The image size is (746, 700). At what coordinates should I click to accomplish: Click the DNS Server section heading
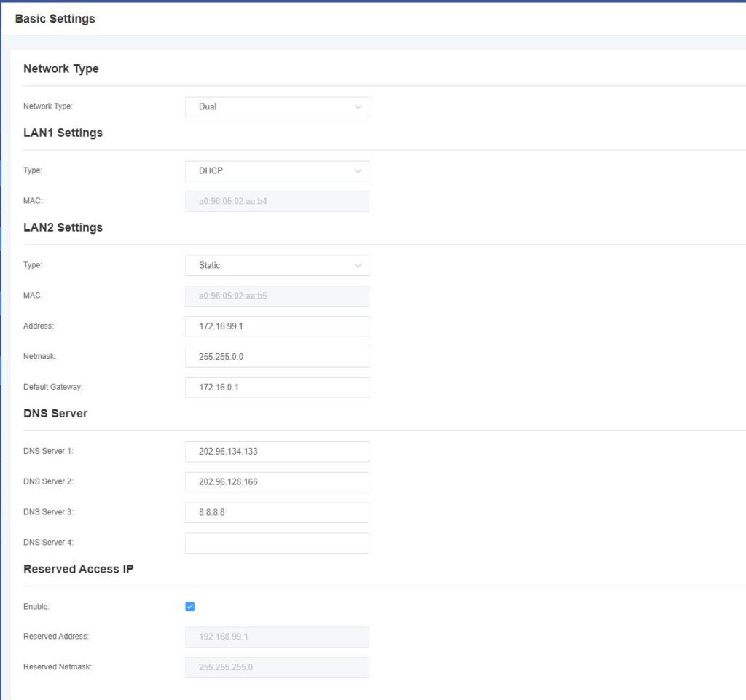click(55, 413)
